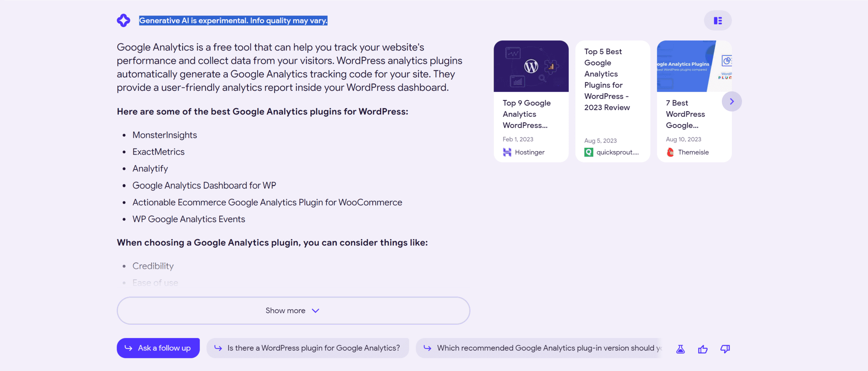The image size is (868, 371).
Task: Click the MonsterInsights list item
Action: click(165, 135)
